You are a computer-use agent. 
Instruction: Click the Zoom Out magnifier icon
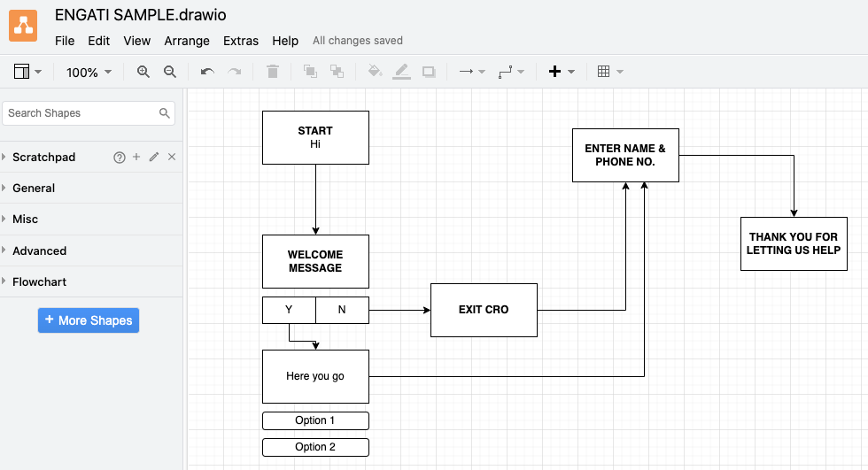(x=170, y=72)
